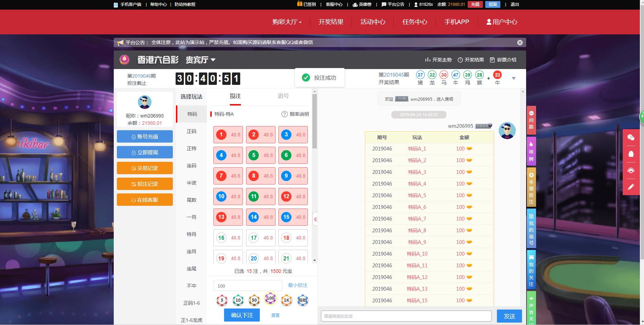The height and width of the screenshot is (325, 644).
Task: Switch to the 追号 tab
Action: click(283, 96)
